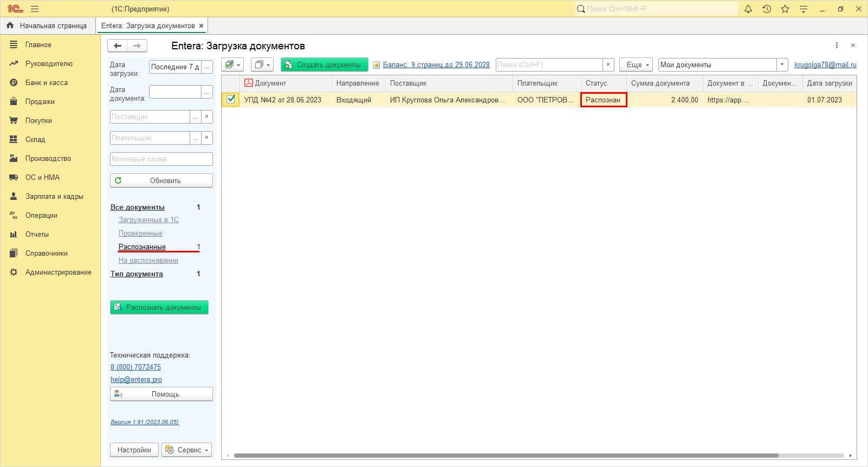Open help@entera.pro email link
The height and width of the screenshot is (467, 868).
point(136,380)
